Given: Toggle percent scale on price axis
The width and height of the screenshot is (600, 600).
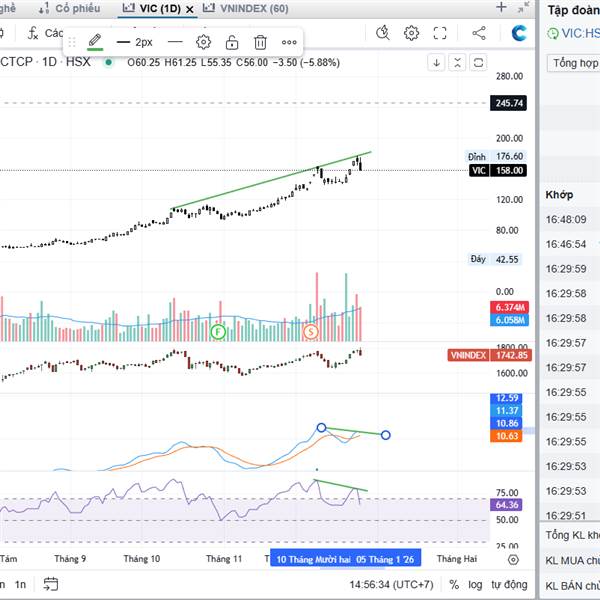Looking at the screenshot, I should tap(454, 584).
